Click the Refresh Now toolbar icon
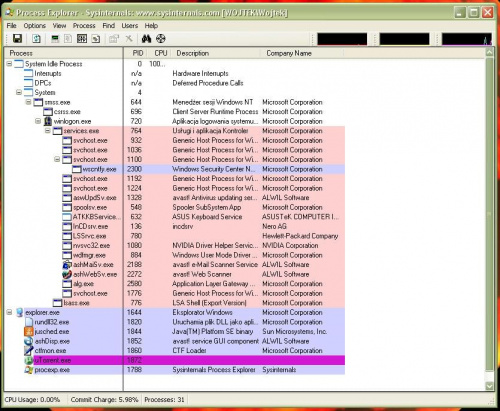 (x=36, y=39)
